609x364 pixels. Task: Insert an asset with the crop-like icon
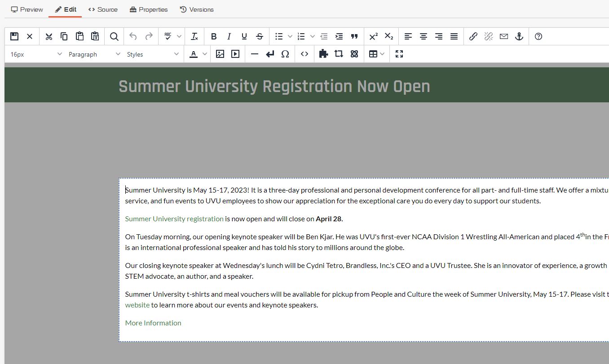coord(339,54)
